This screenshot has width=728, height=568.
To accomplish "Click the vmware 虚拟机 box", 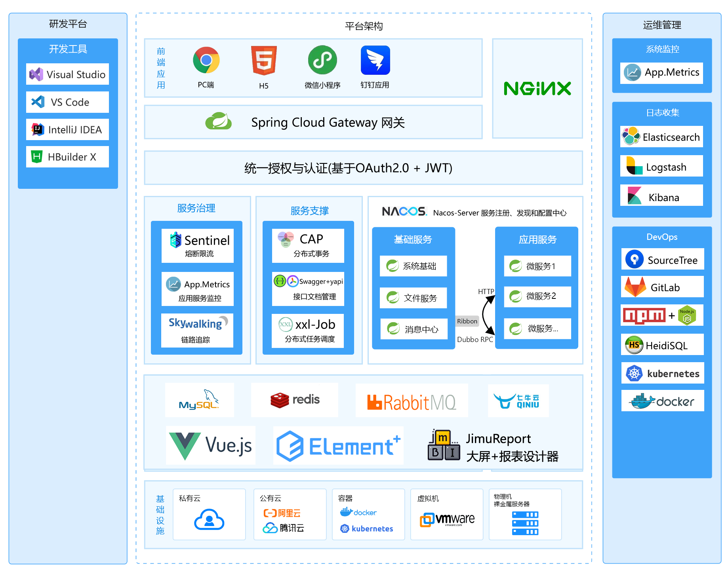I will click(x=447, y=514).
